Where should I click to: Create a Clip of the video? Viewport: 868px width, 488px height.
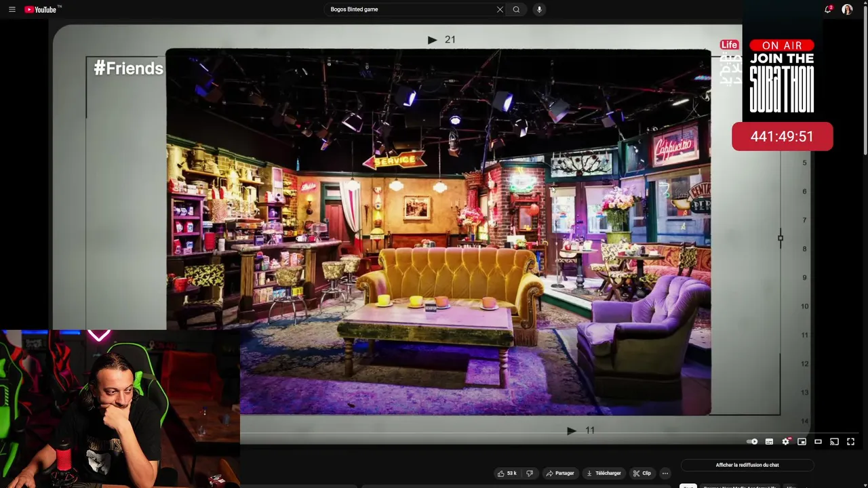click(x=642, y=473)
